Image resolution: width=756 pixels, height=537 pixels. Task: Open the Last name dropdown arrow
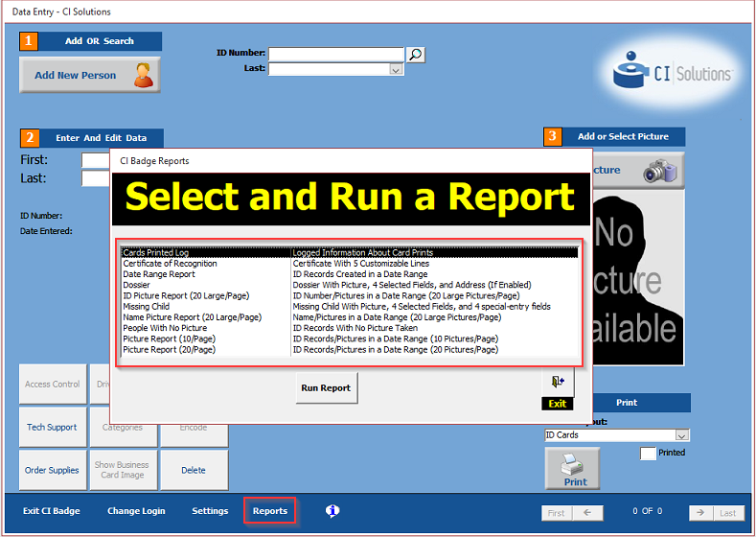pyautogui.click(x=396, y=70)
